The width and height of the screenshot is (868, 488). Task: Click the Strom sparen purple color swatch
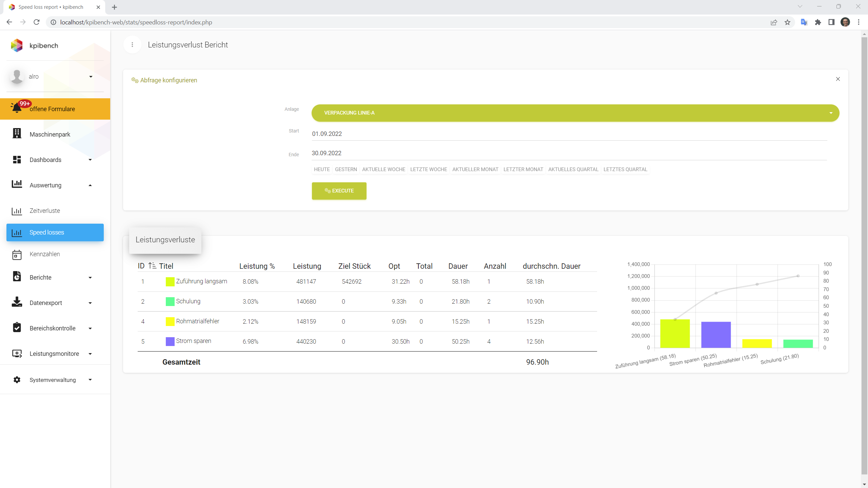(x=170, y=341)
